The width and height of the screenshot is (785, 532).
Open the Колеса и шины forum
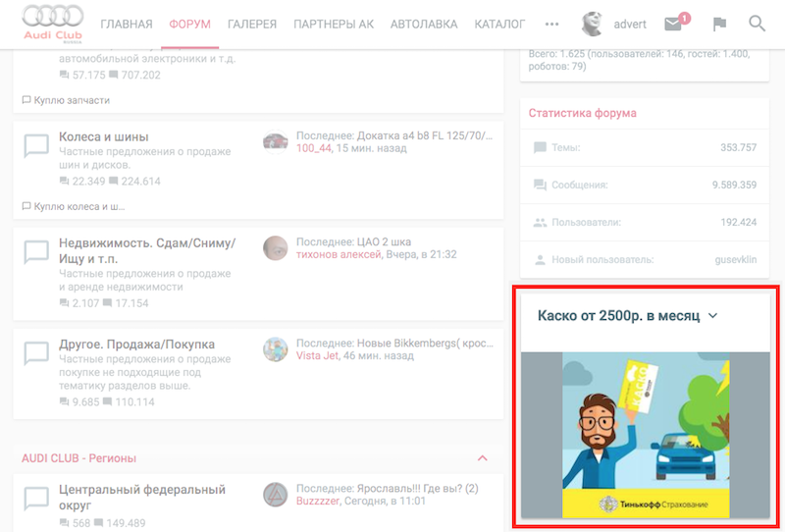[x=104, y=136]
